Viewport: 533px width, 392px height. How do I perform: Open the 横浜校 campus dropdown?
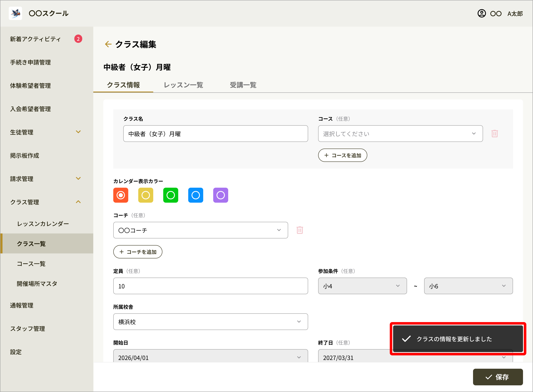(x=210, y=322)
